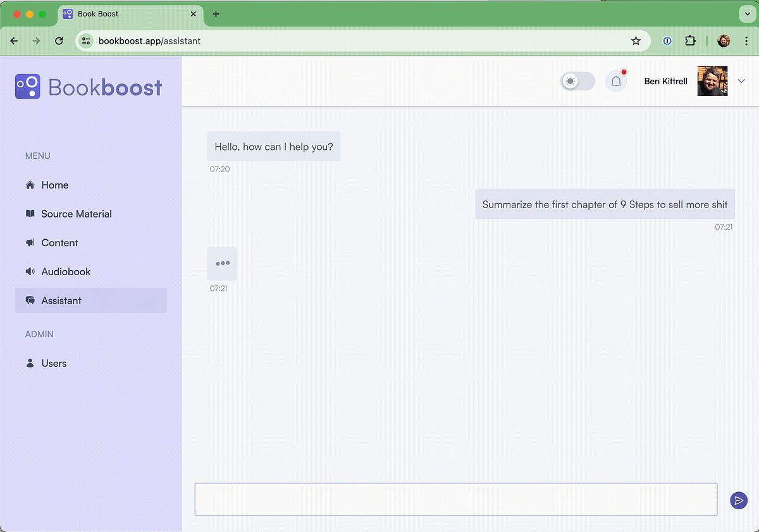
Task: Click the typing indicator bubble
Action: pyautogui.click(x=222, y=263)
